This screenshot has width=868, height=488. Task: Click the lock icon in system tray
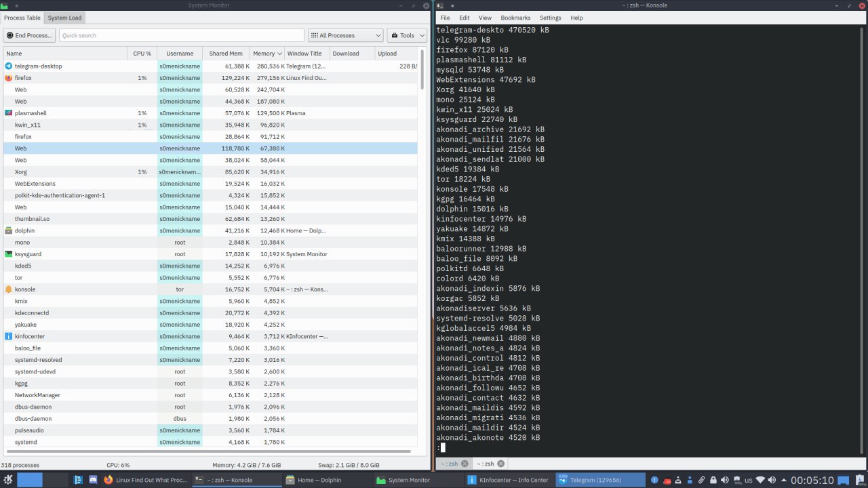[x=713, y=480]
